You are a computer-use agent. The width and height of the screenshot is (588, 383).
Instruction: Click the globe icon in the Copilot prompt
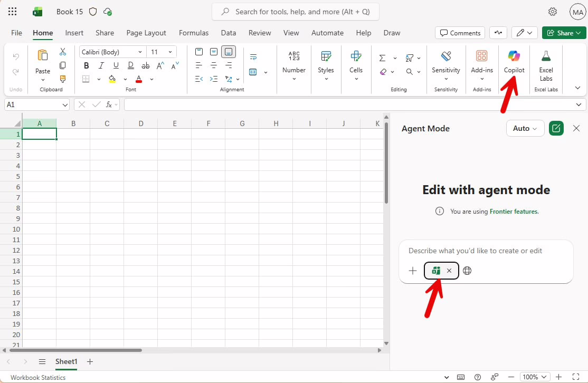pos(467,271)
